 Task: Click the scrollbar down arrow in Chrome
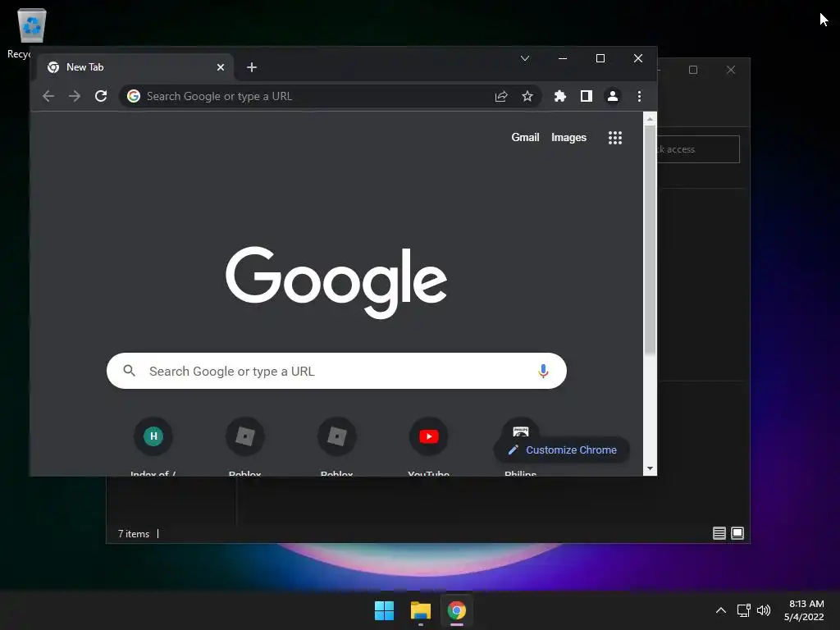click(650, 468)
